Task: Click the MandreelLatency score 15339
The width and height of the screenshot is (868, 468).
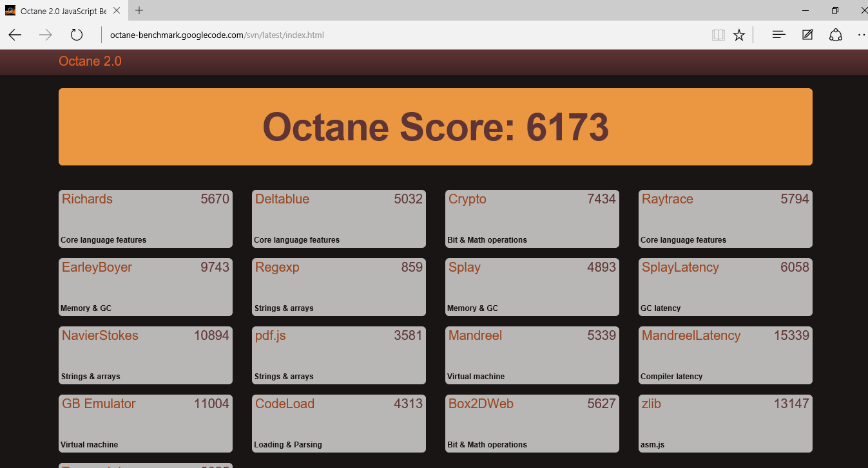Action: 791,335
